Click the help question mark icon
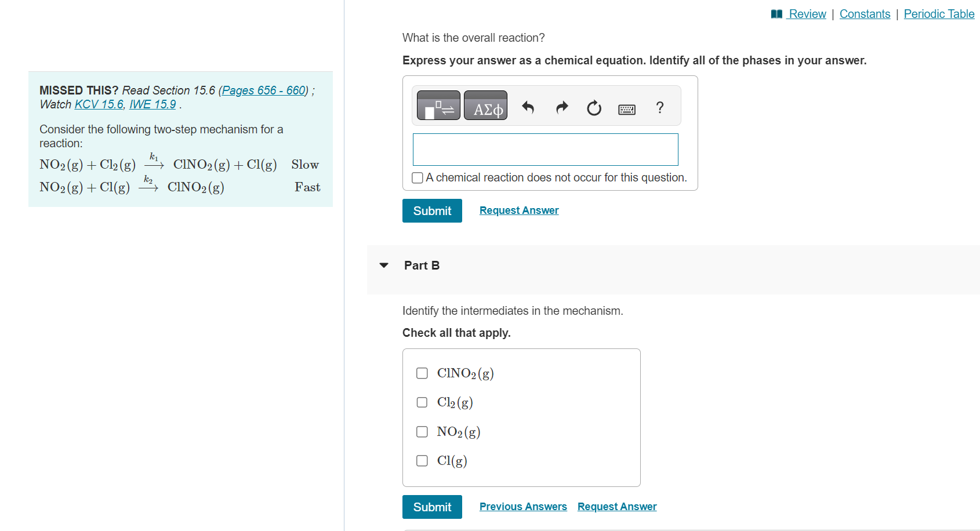Image resolution: width=980 pixels, height=531 pixels. (x=659, y=107)
